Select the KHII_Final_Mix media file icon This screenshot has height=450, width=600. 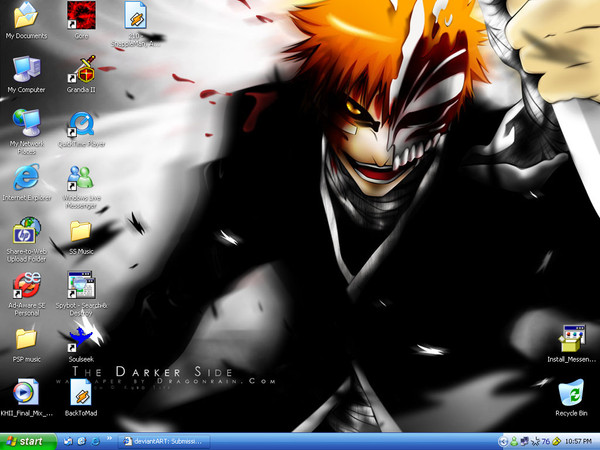[26, 392]
